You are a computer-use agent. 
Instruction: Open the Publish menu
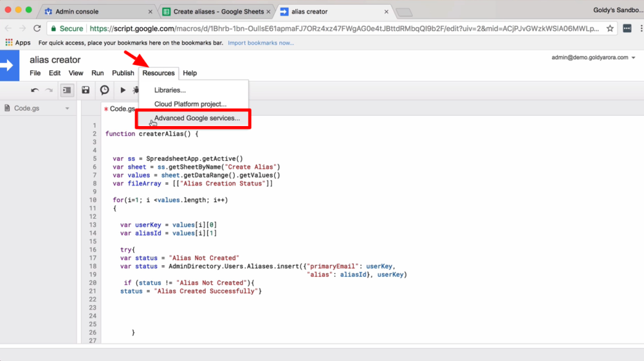(123, 73)
